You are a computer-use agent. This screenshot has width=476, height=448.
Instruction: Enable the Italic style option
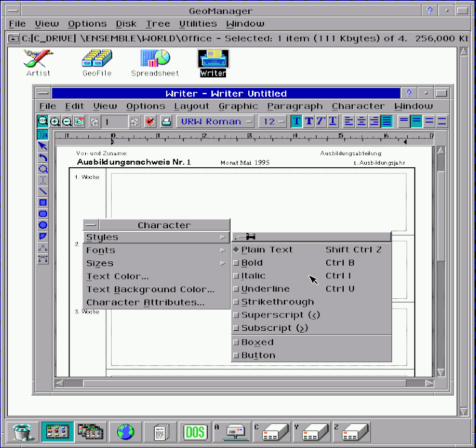tap(253, 276)
